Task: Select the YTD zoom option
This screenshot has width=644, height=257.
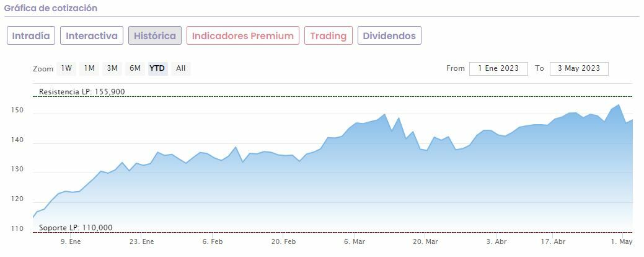Action: [157, 68]
